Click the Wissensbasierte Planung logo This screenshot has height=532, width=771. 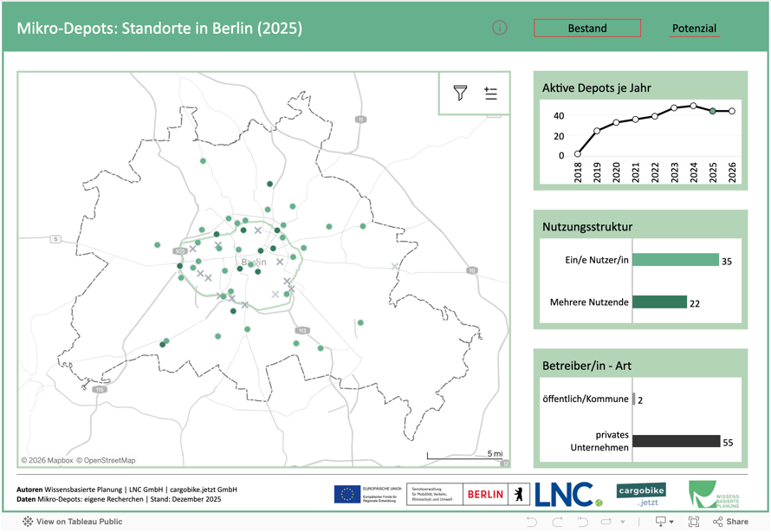pos(714,495)
